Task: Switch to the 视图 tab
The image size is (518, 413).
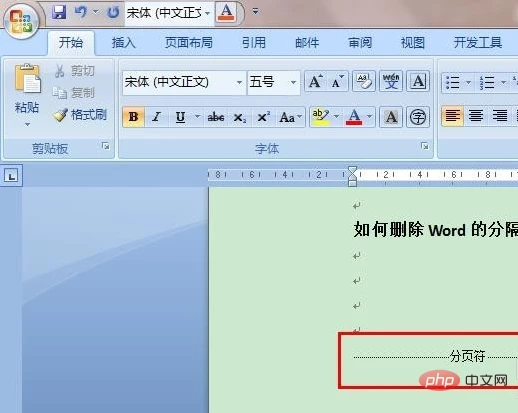Action: coord(413,43)
